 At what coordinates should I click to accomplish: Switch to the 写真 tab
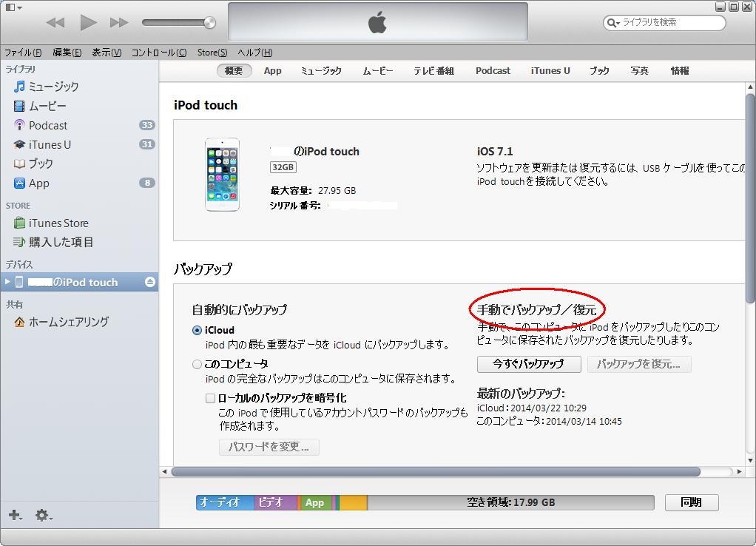639,70
